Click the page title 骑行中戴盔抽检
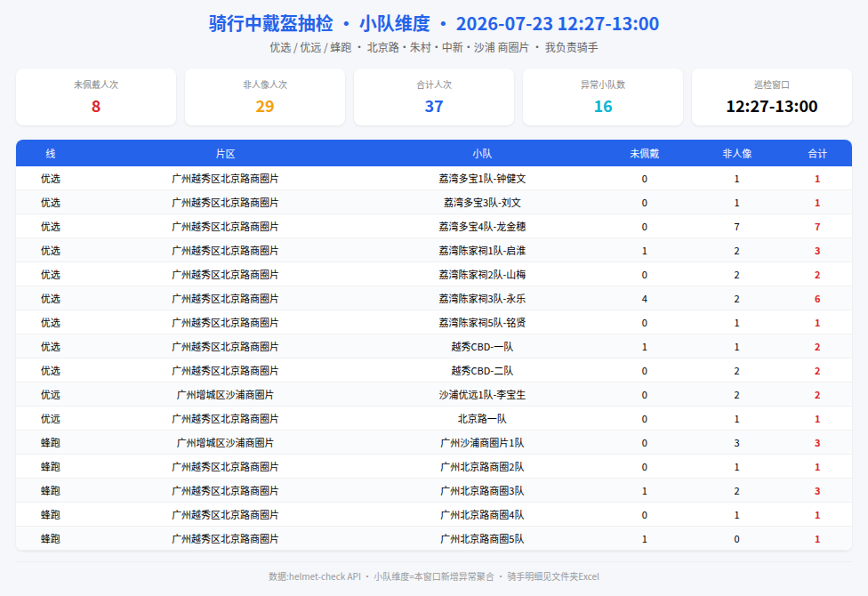Screen dimensions: 868x596 pyautogui.click(x=271, y=24)
